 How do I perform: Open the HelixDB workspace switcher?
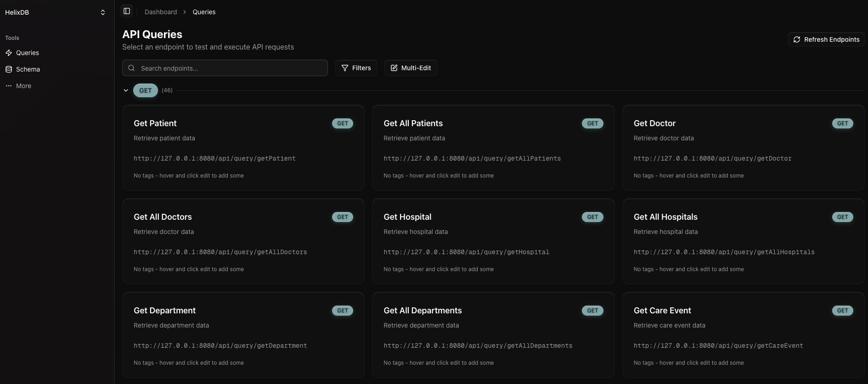point(102,12)
